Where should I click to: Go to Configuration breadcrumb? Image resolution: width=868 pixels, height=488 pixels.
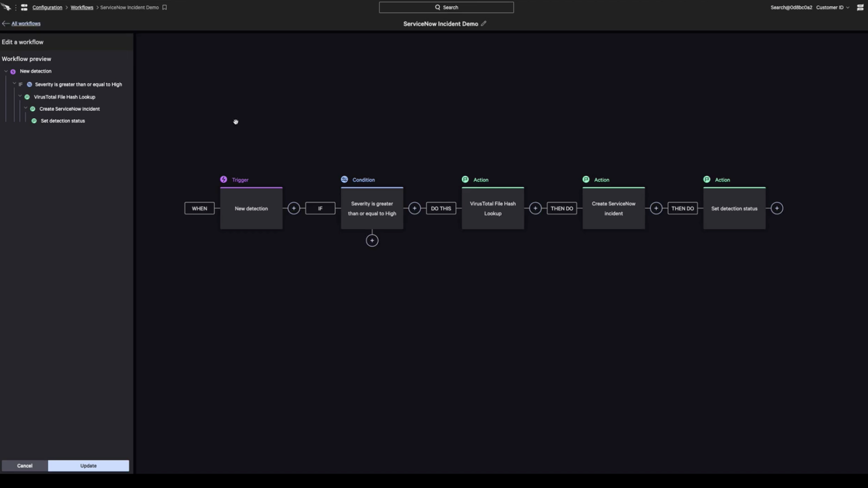pyautogui.click(x=47, y=8)
